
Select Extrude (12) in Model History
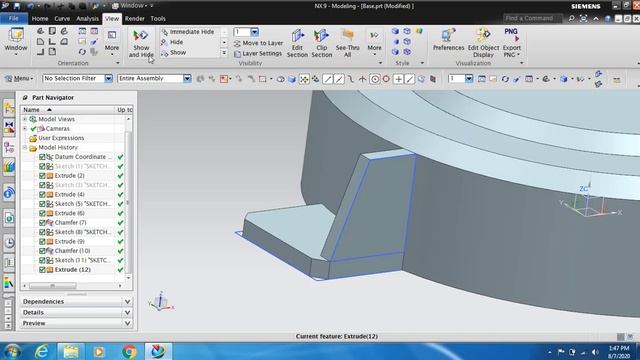(73, 269)
